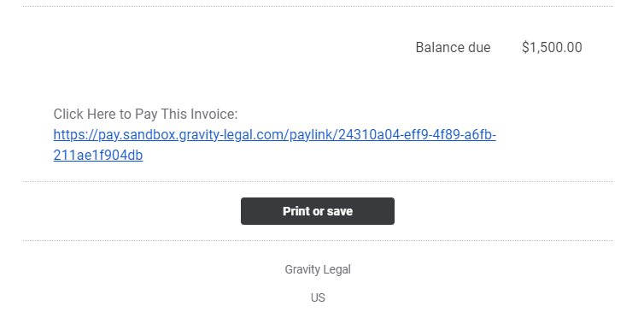Click the paylink segment of the URL
Image resolution: width=644 pixels, height=318 pixels.
coord(311,135)
